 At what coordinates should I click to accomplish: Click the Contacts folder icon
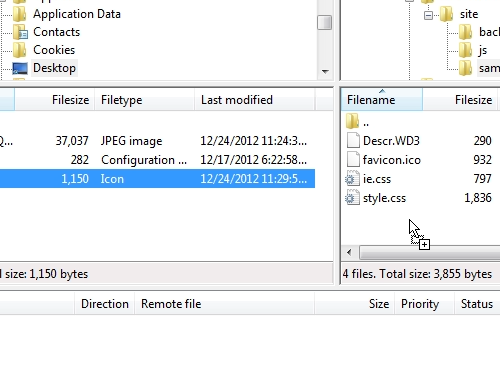[x=20, y=32]
